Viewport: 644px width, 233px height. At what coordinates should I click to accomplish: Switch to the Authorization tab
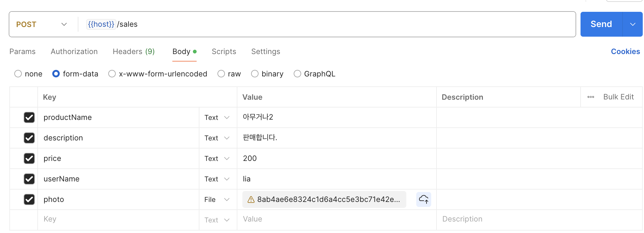point(74,52)
